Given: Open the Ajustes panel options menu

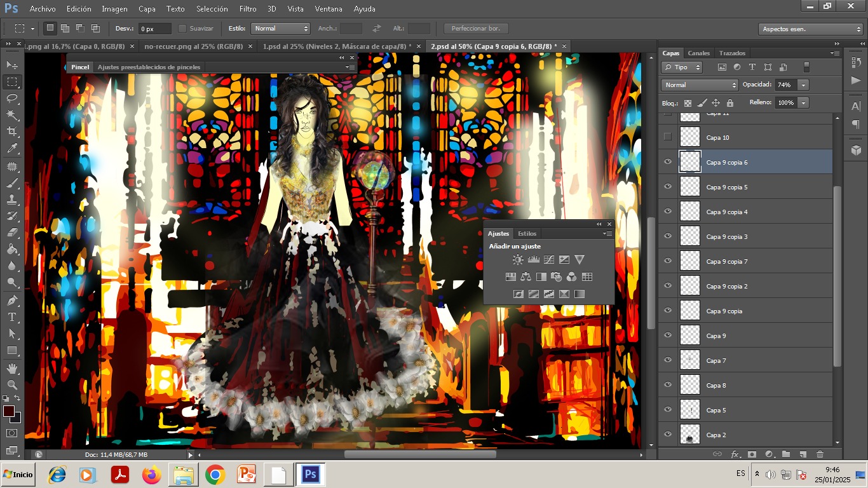Looking at the screenshot, I should click(x=607, y=234).
